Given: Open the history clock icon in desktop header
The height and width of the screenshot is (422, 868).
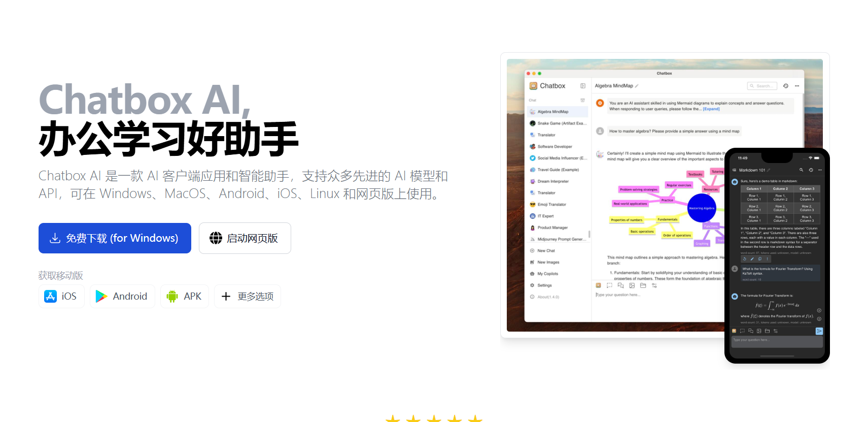Looking at the screenshot, I should pos(786,86).
